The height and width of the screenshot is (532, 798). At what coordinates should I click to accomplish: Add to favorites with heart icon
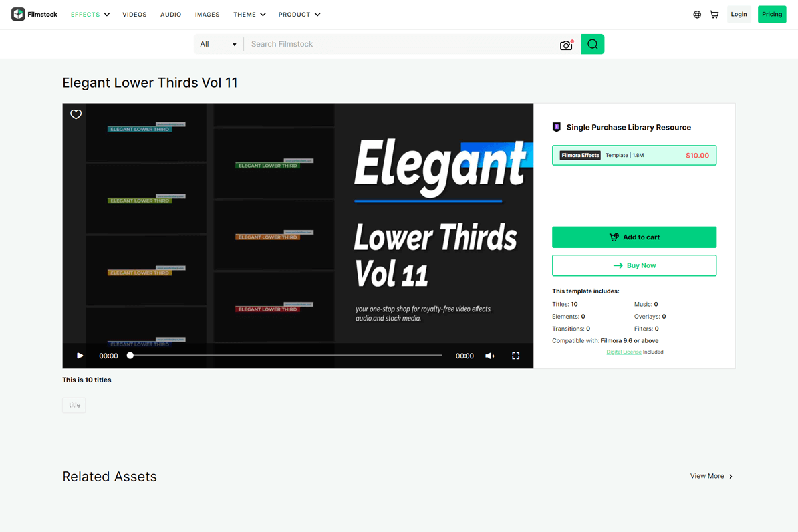76,114
